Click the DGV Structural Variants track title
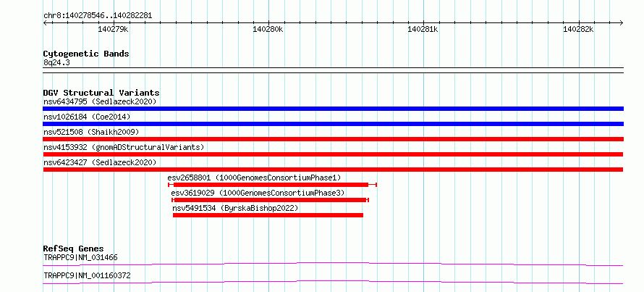 click(x=101, y=93)
